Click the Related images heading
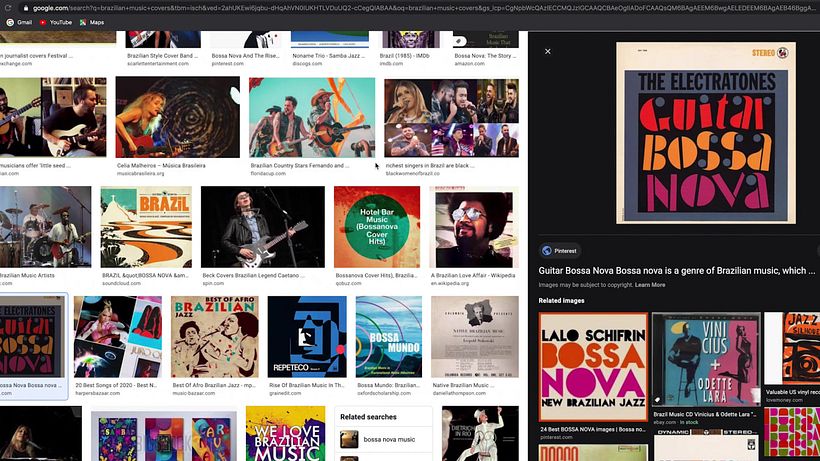This screenshot has height=461, width=820. [561, 301]
